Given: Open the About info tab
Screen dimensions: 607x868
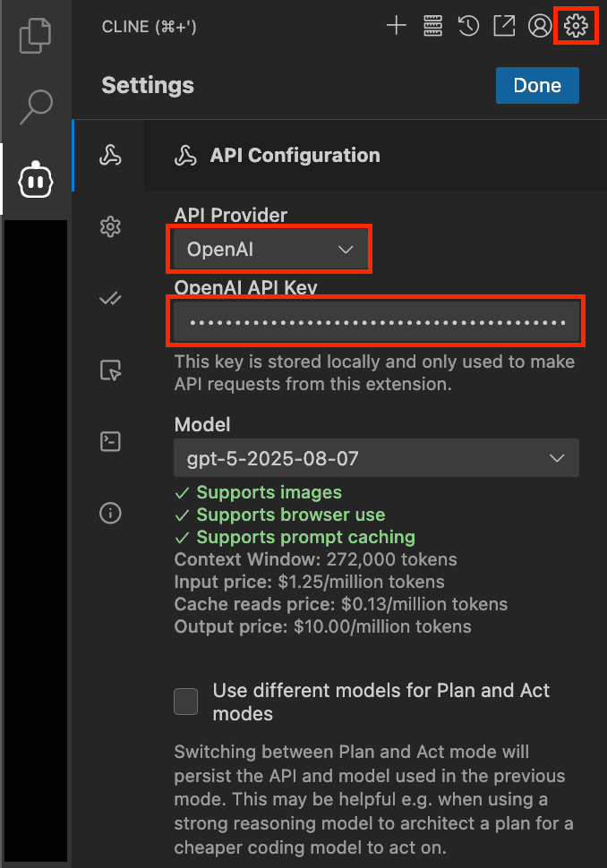Looking at the screenshot, I should click(x=110, y=513).
